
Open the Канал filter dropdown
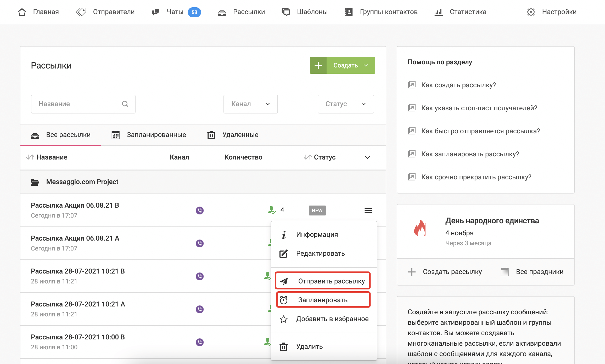click(251, 104)
